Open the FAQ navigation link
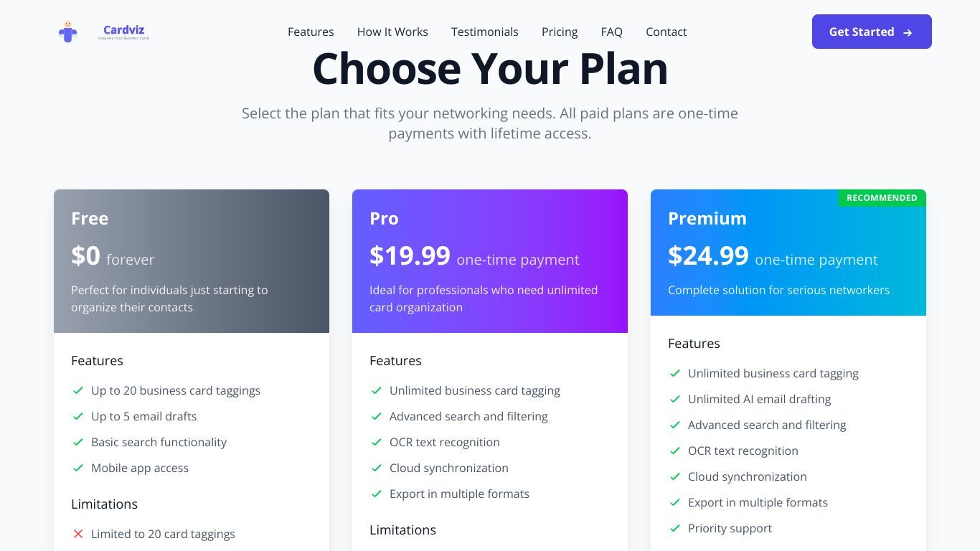This screenshot has height=551, width=980. pos(612,32)
